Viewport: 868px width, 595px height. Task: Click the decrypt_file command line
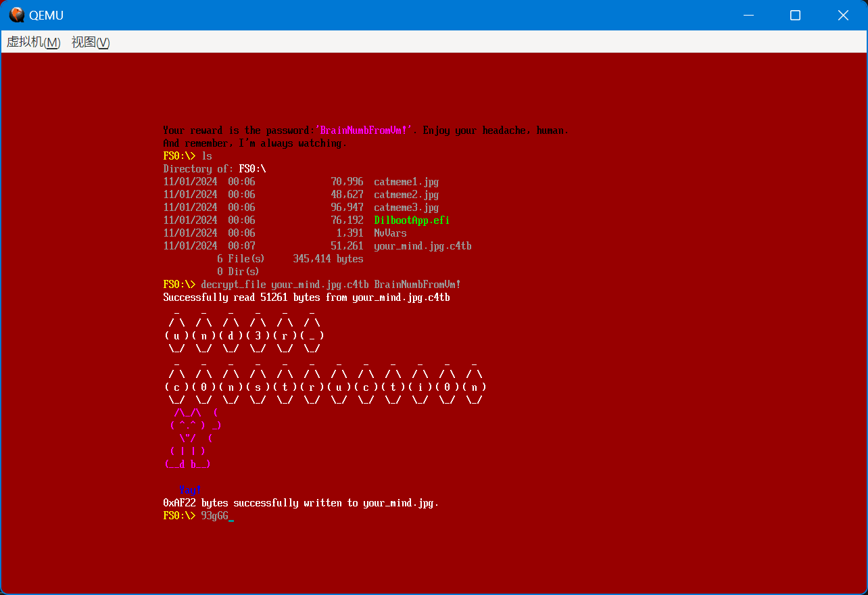pyautogui.click(x=331, y=285)
